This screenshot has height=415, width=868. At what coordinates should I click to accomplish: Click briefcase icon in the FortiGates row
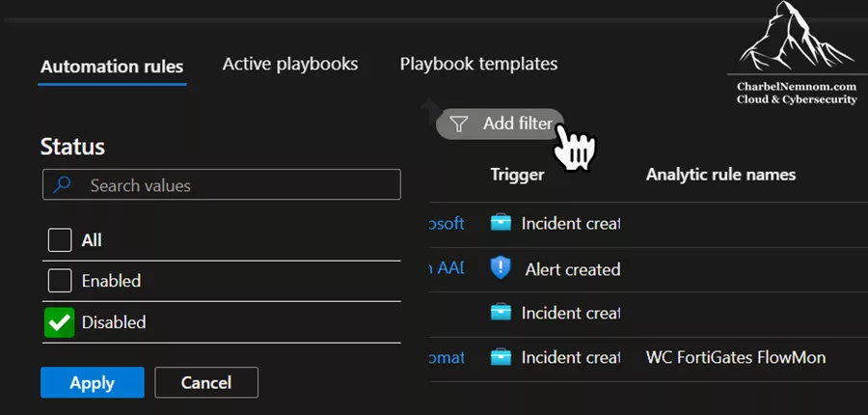[x=501, y=357]
